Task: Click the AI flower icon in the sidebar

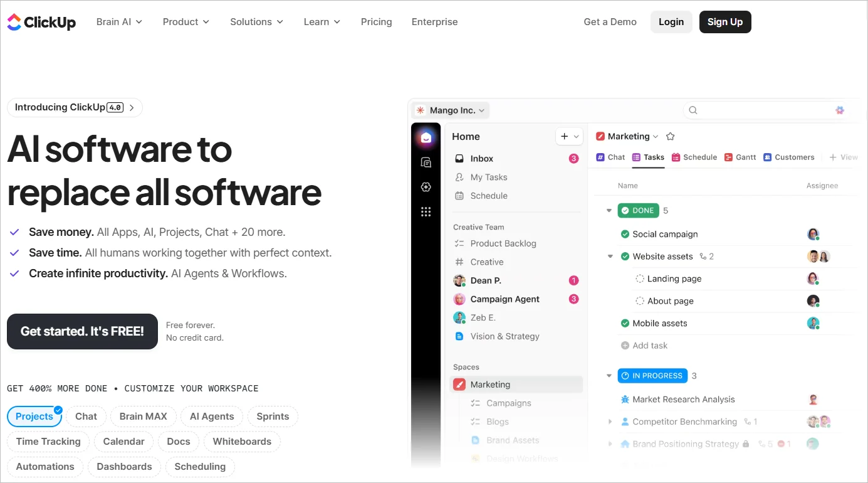Action: (x=426, y=187)
